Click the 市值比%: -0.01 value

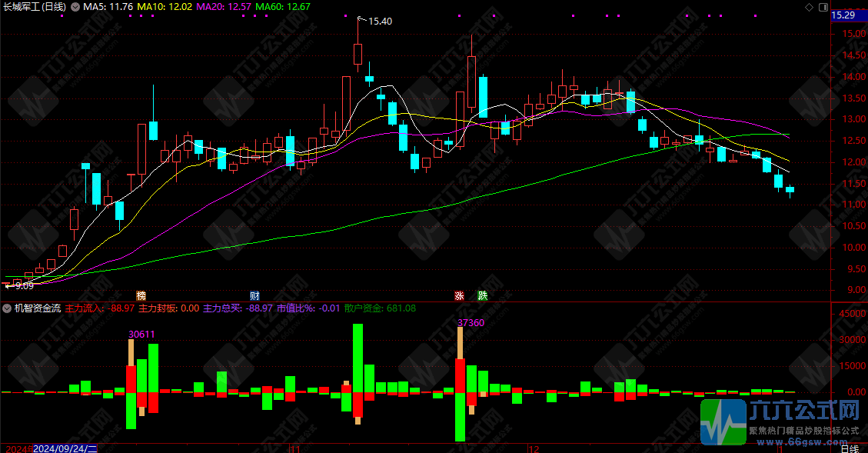click(308, 308)
